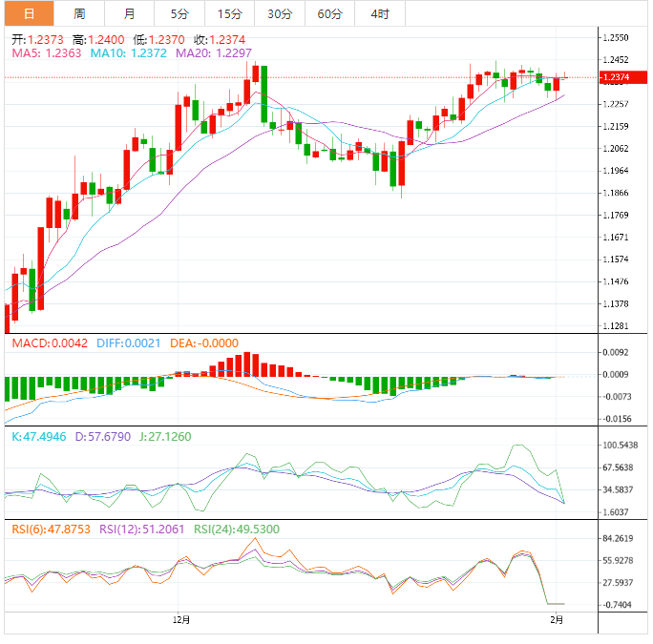Open the 15分 chart tab
653x644 pixels.
[x=229, y=13]
